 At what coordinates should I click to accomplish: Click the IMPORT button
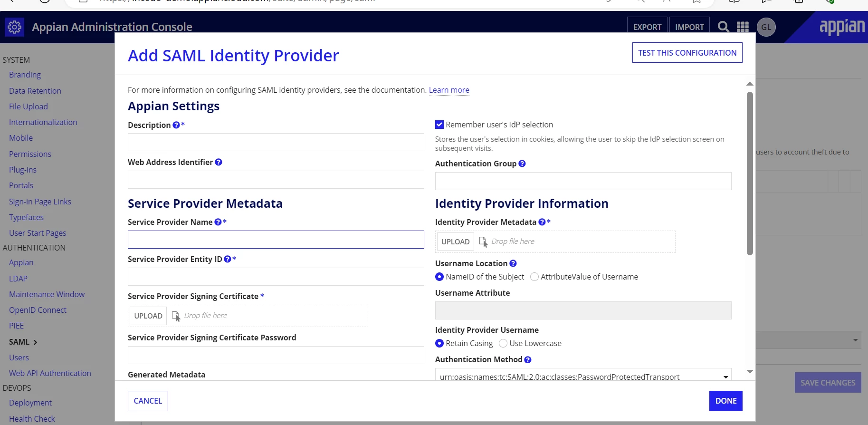[x=689, y=27]
